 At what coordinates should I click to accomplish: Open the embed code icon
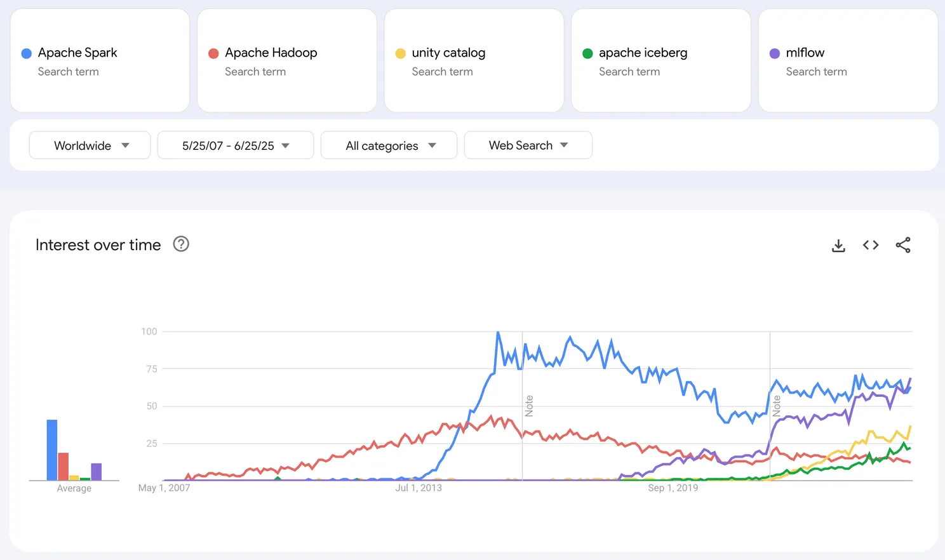pos(871,245)
